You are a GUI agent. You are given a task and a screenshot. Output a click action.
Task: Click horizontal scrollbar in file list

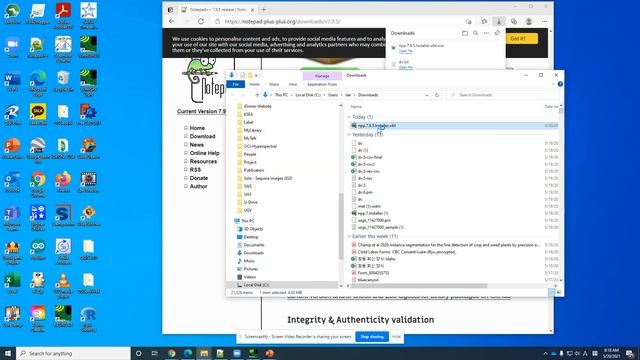(419, 286)
